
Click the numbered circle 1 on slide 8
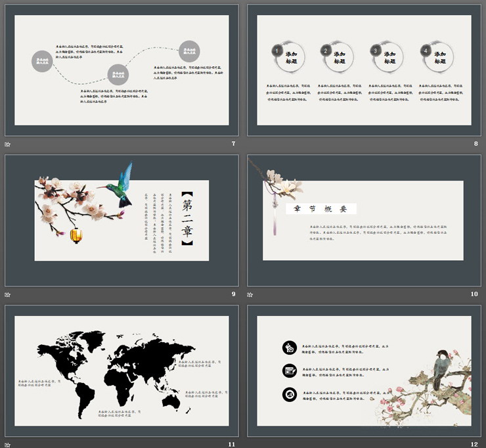[x=277, y=51]
